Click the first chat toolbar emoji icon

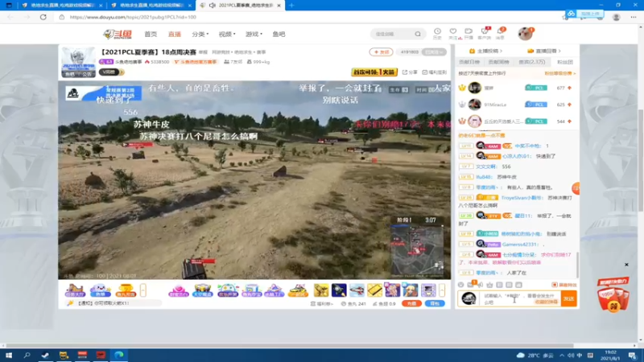[x=460, y=285]
